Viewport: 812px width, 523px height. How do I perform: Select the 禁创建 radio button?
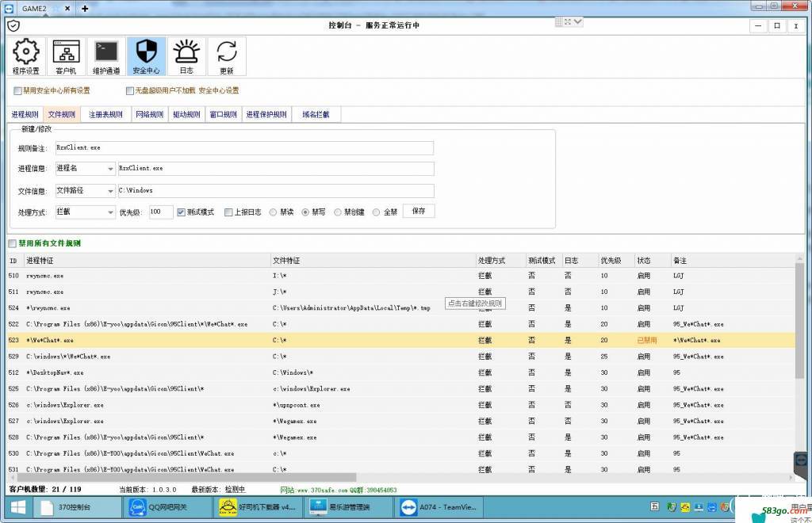coord(339,212)
